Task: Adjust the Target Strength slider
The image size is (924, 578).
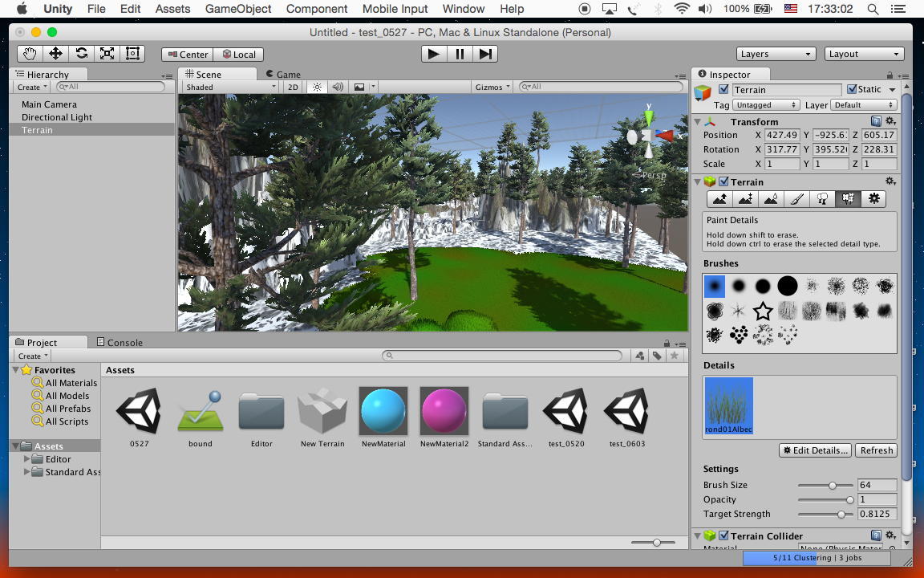Action: (825, 515)
